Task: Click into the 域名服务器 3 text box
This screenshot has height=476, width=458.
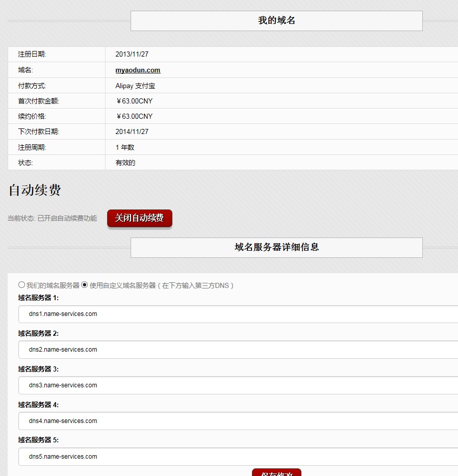Action: point(238,385)
